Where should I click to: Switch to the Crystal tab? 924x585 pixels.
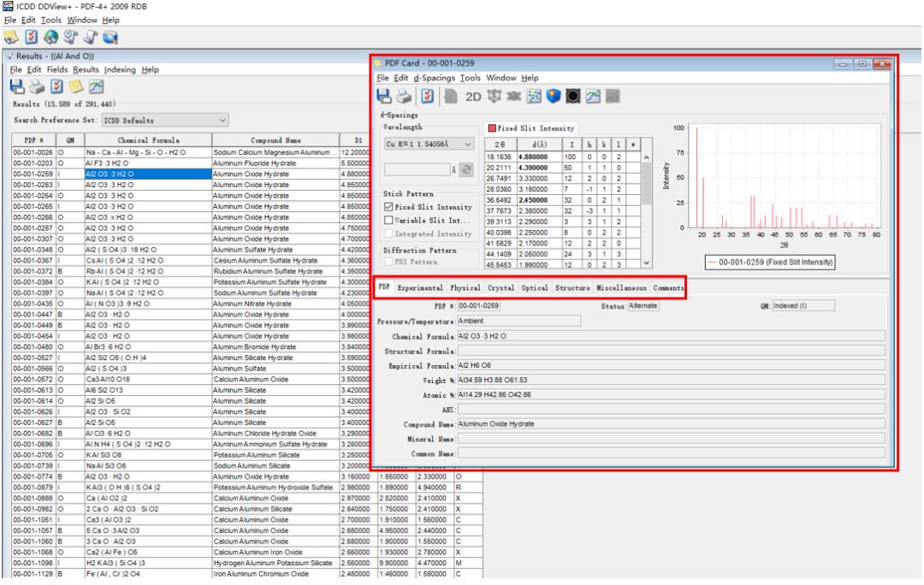coord(500,287)
